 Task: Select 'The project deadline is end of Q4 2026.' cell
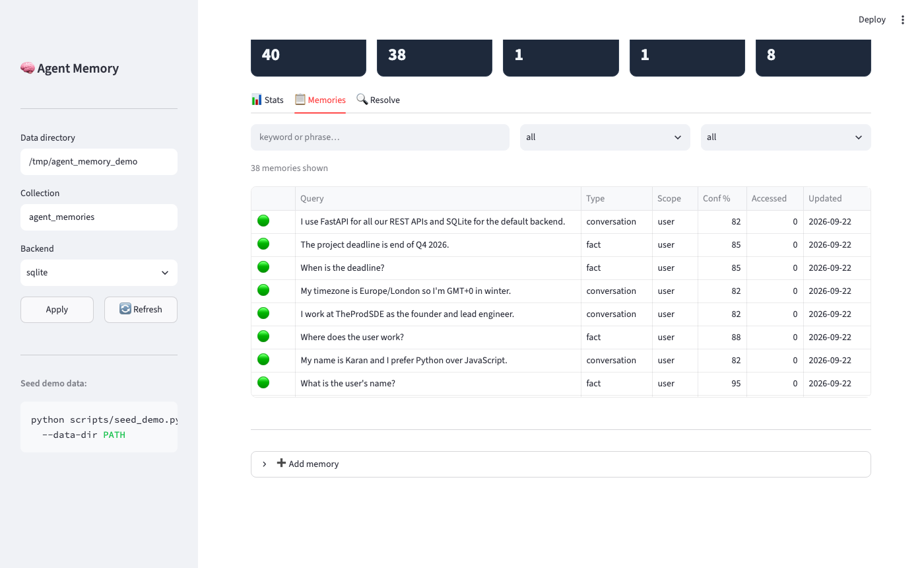(x=438, y=244)
